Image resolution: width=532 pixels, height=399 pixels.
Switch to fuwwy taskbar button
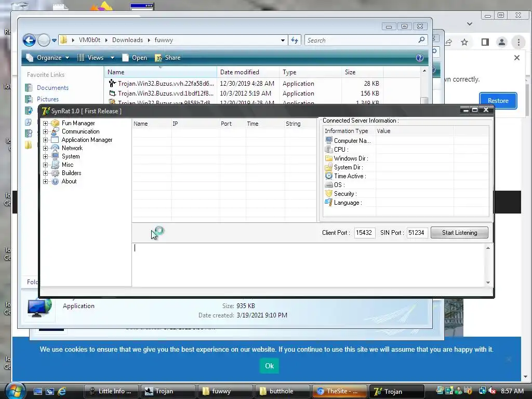pyautogui.click(x=225, y=391)
